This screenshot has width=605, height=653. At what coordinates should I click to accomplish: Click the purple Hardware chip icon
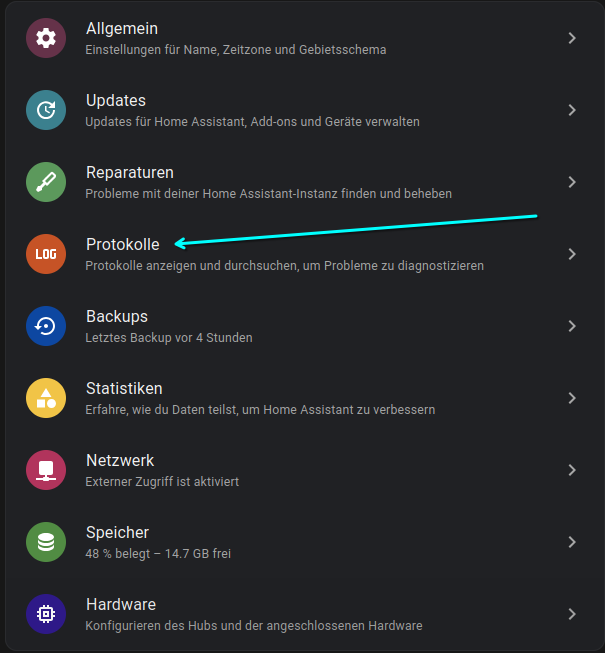pos(46,614)
